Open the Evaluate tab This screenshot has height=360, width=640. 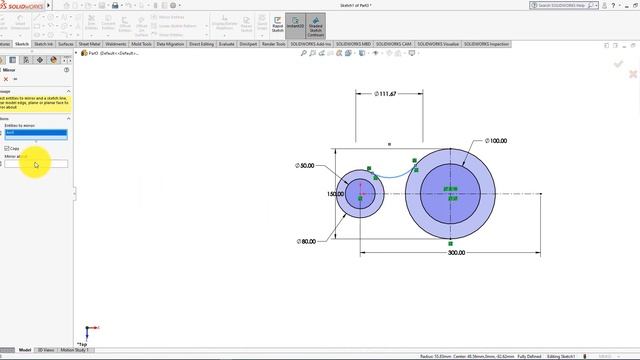(x=227, y=44)
